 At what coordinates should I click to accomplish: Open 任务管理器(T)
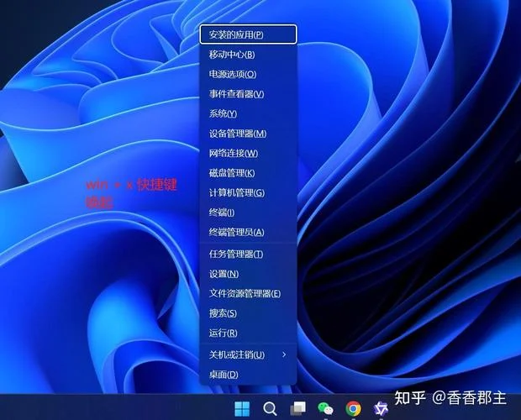pyautogui.click(x=248, y=254)
